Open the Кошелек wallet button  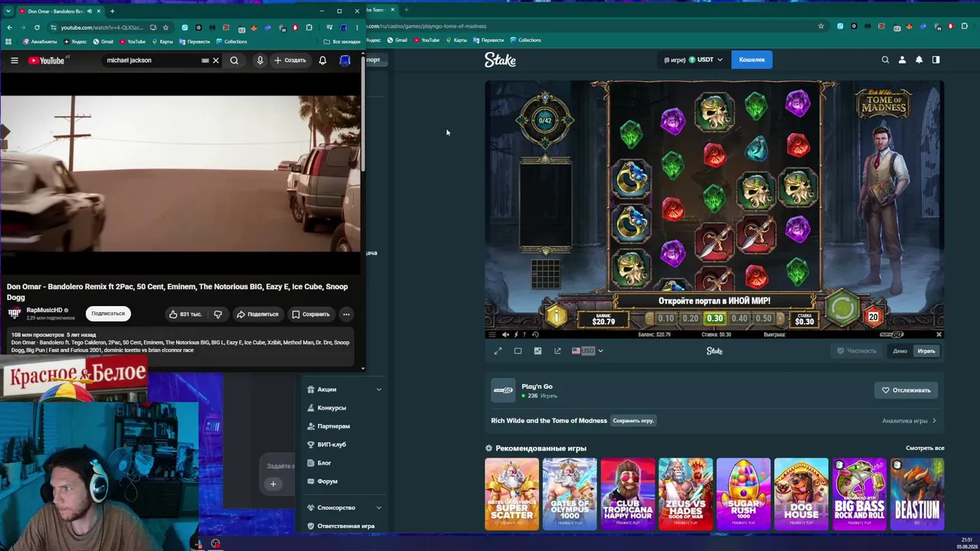[752, 60]
